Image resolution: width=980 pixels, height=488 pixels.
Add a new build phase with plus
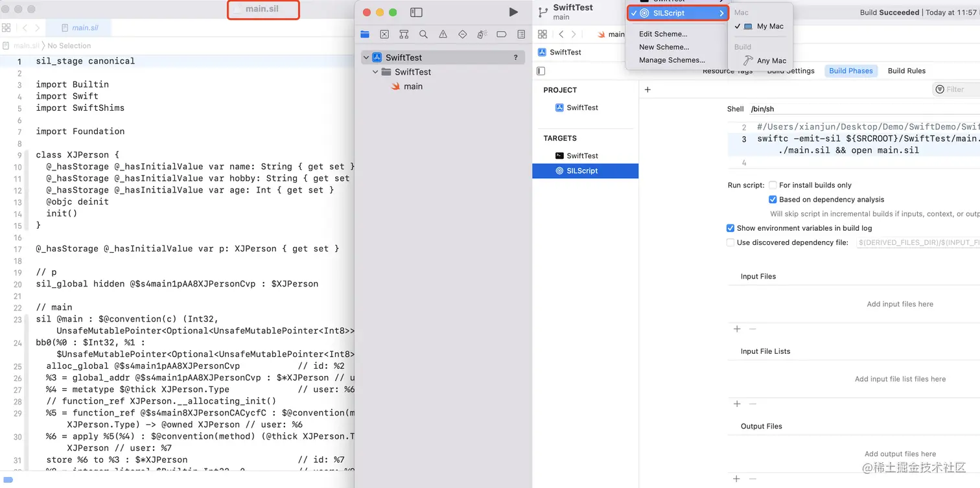[x=647, y=90]
